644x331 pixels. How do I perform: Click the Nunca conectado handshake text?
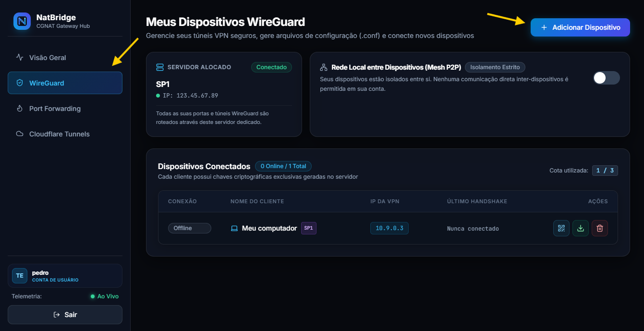pos(473,229)
